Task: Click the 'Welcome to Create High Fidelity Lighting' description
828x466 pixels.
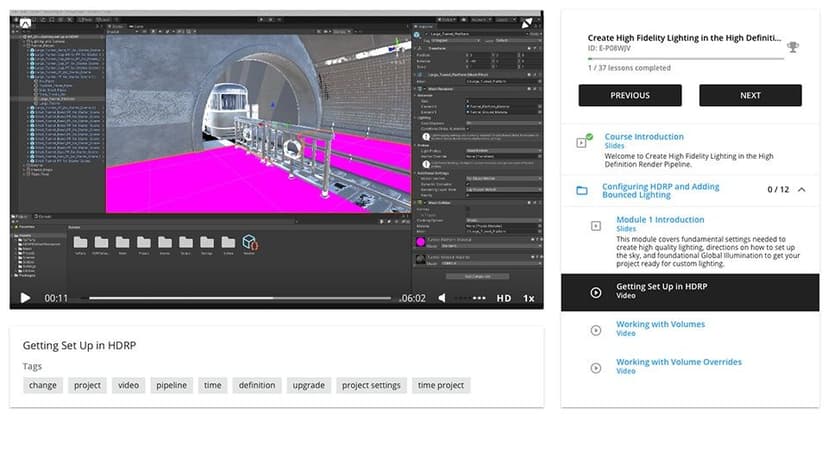Action: (x=689, y=160)
